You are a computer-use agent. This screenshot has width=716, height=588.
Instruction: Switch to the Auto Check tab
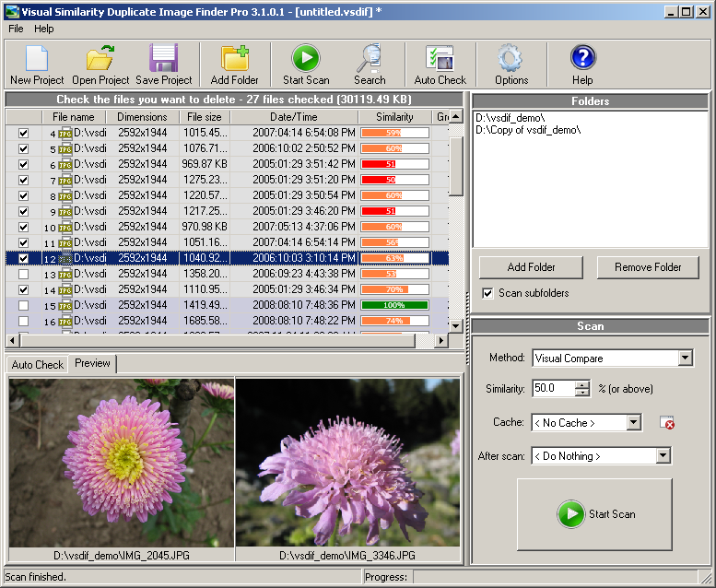[38, 364]
